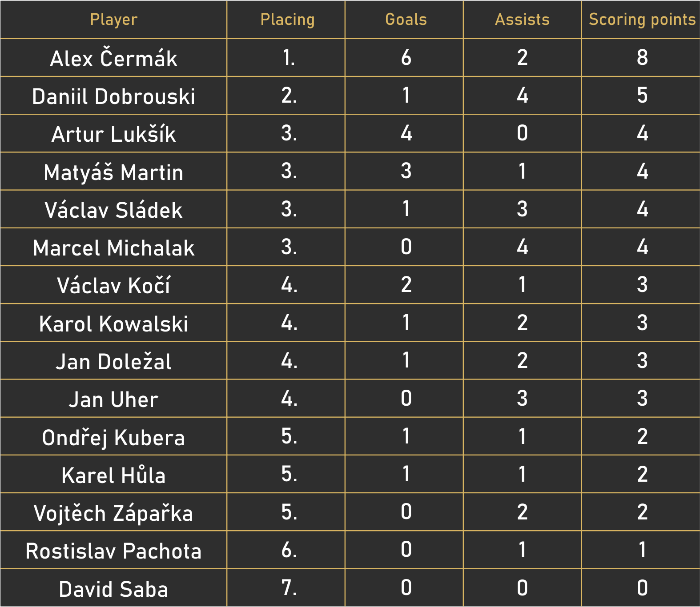Click the Assists column header

pyautogui.click(x=522, y=20)
